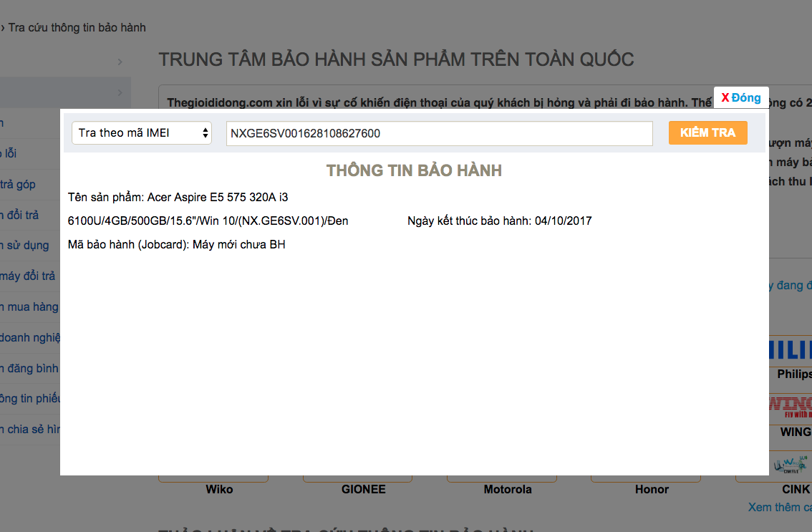Image resolution: width=812 pixels, height=532 pixels.
Task: Click the Philips brand logo
Action: click(791, 350)
